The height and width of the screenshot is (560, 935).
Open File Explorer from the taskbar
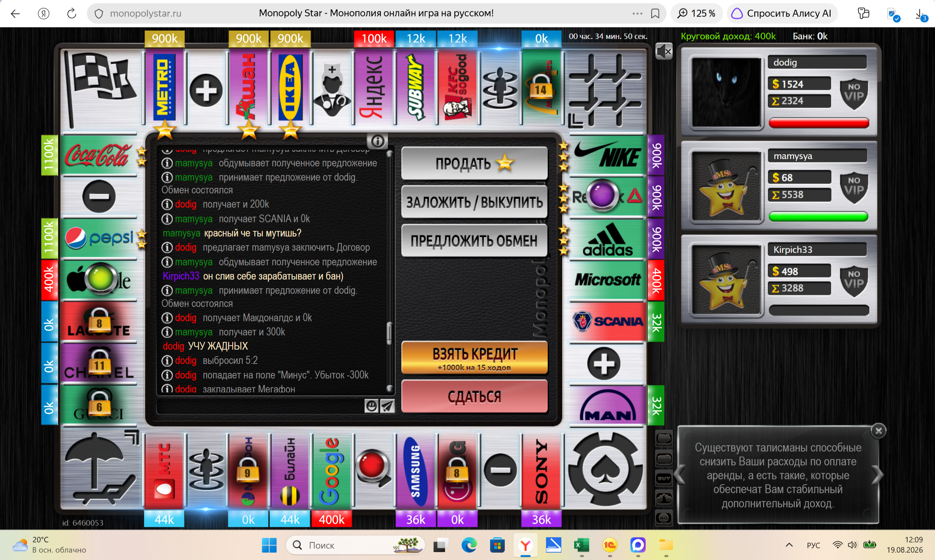point(666,545)
